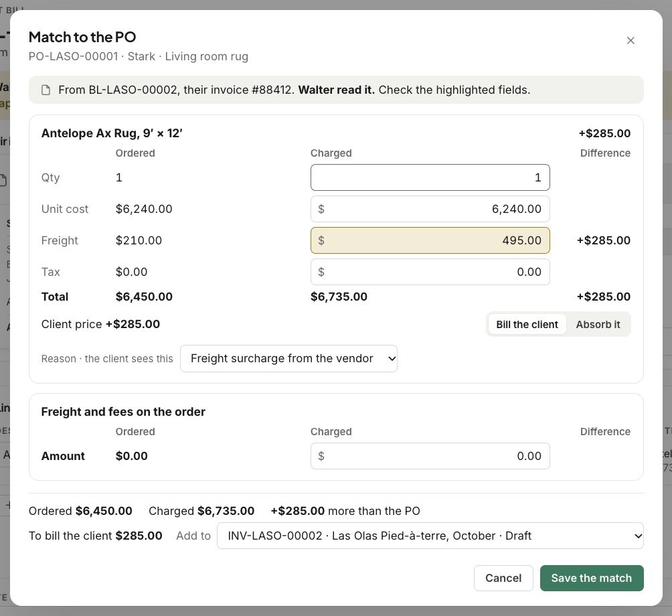
Task: Click the document icon in the invoice banner
Action: (x=46, y=90)
